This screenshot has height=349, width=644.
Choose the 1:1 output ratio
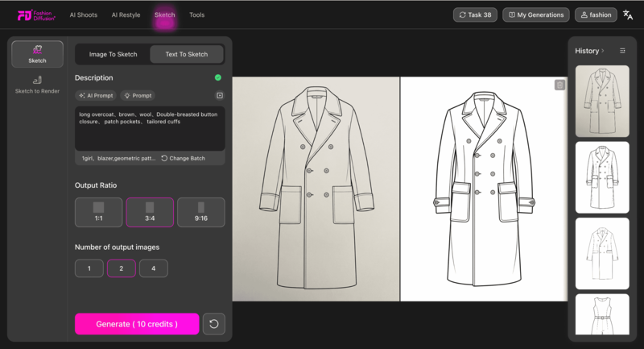(98, 212)
